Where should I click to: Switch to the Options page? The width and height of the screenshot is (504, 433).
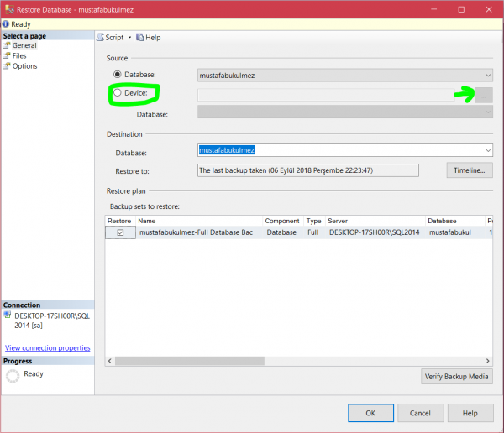tap(24, 66)
